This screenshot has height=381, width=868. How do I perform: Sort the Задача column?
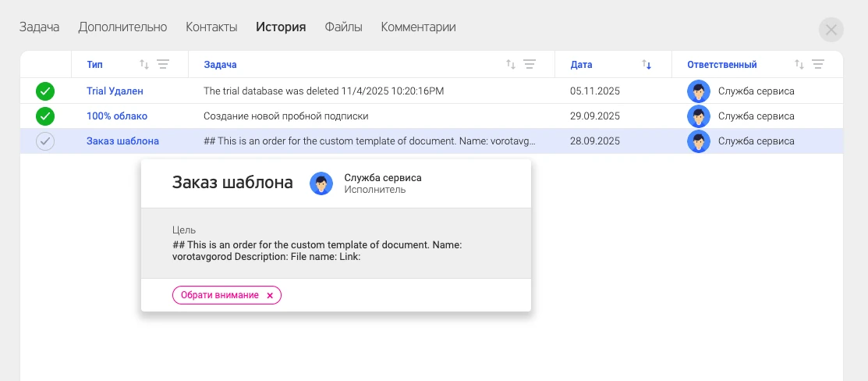point(511,64)
